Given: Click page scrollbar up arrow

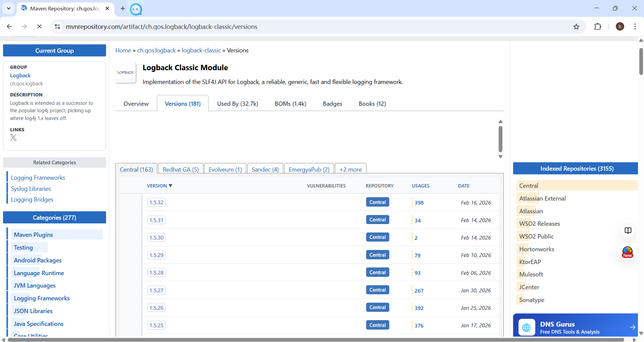Looking at the screenshot, I should tap(641, 40).
